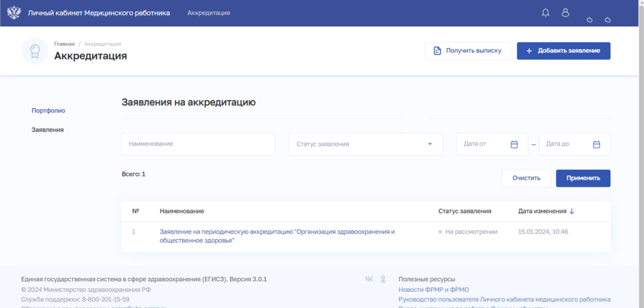Click the ministry emblem logo
Screen dimensions: 644x308
coord(14,13)
